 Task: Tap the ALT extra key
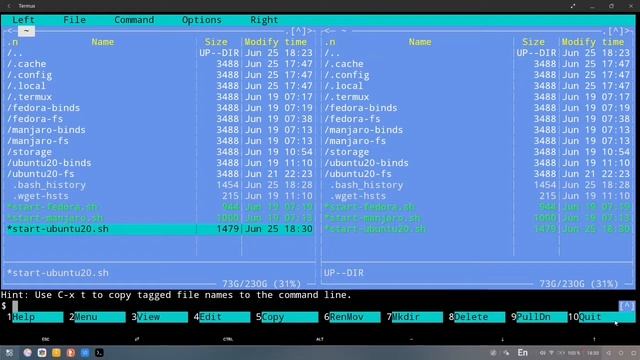coord(320,339)
